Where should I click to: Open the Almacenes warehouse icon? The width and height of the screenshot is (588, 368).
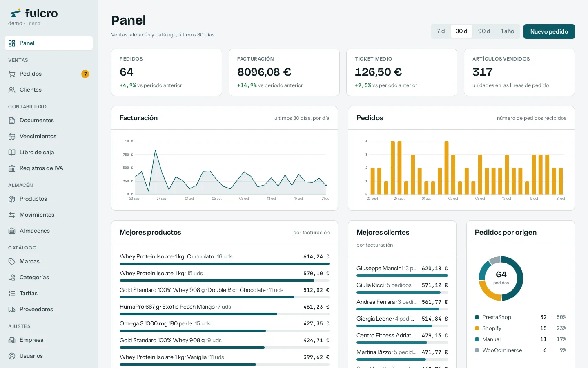tap(12, 231)
